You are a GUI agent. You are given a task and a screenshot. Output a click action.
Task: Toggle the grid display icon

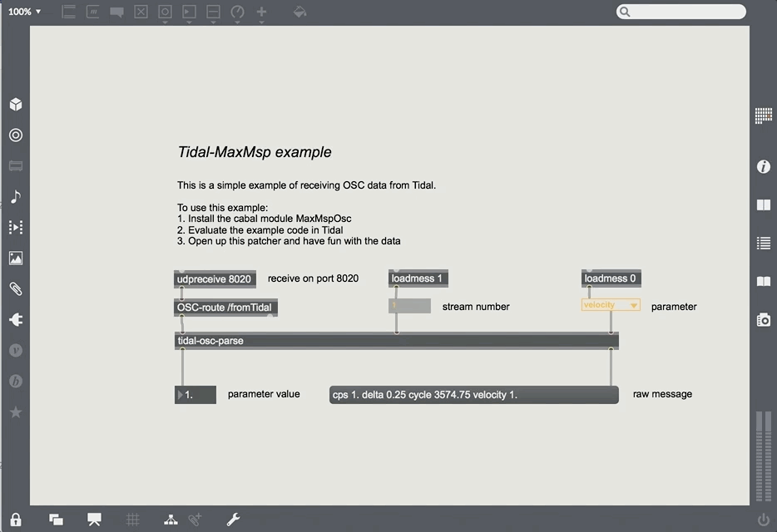pos(132,520)
